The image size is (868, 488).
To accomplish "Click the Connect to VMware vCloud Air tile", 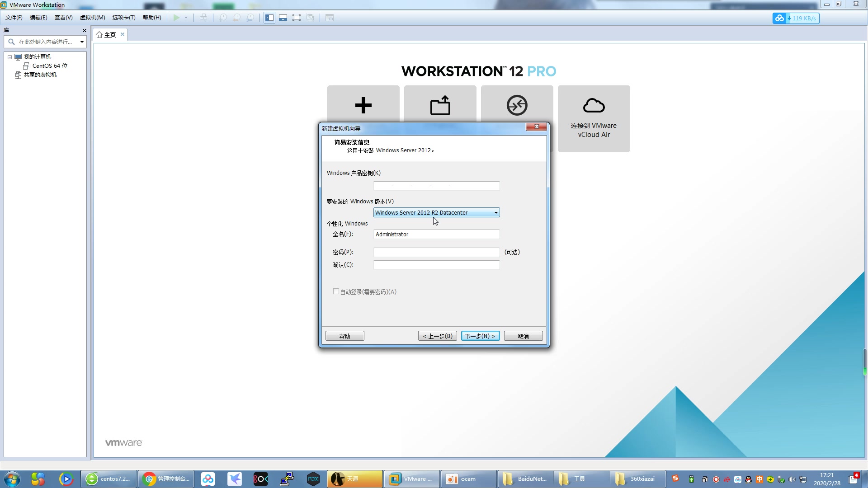I will 594,118.
